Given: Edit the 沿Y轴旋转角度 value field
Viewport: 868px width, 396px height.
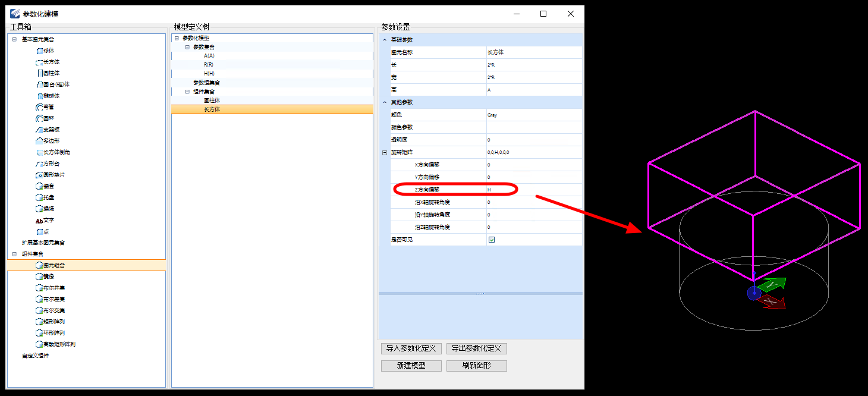Looking at the screenshot, I should pyautogui.click(x=534, y=215).
